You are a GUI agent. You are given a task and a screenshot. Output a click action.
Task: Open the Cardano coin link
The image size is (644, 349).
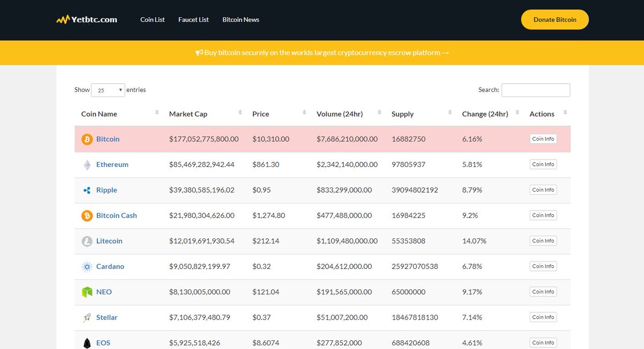tap(110, 267)
